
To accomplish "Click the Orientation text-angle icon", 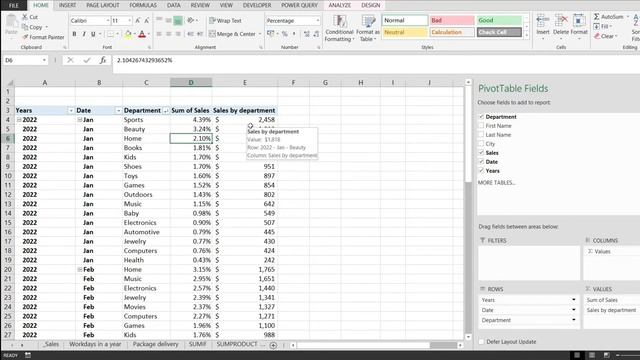I will (x=191, y=20).
